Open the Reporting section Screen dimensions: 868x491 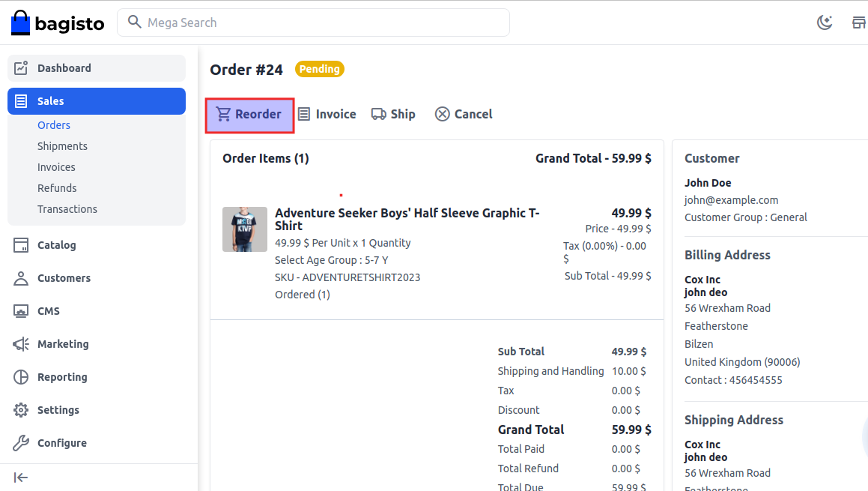pos(62,377)
